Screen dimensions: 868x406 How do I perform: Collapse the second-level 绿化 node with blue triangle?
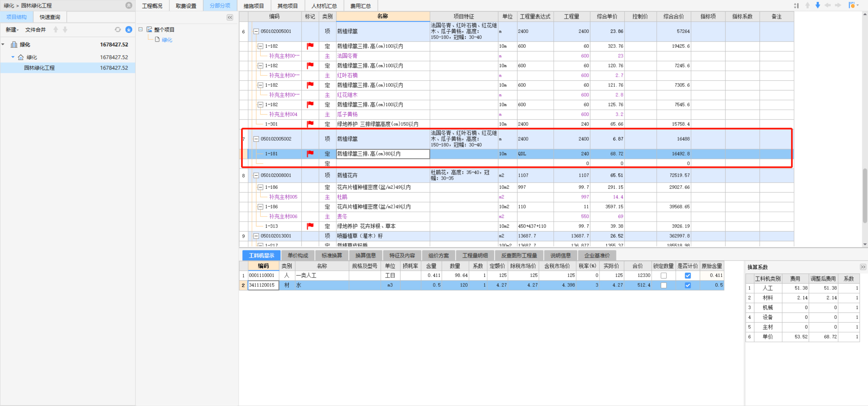point(13,57)
